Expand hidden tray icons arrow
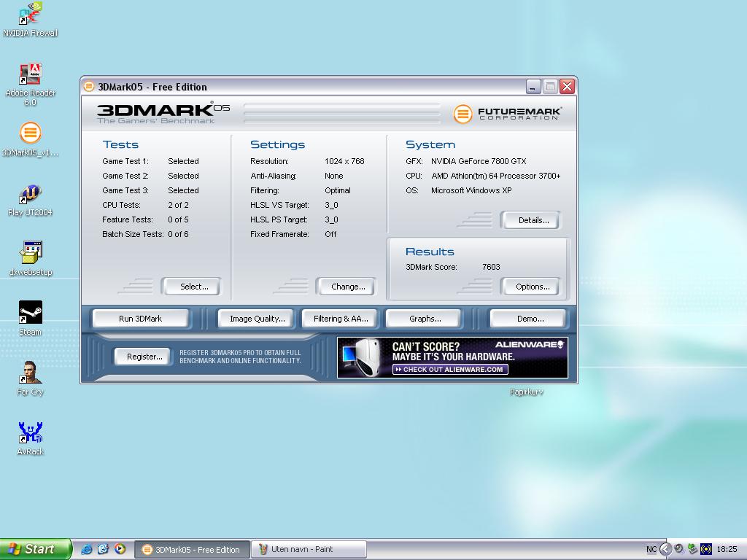 point(665,549)
